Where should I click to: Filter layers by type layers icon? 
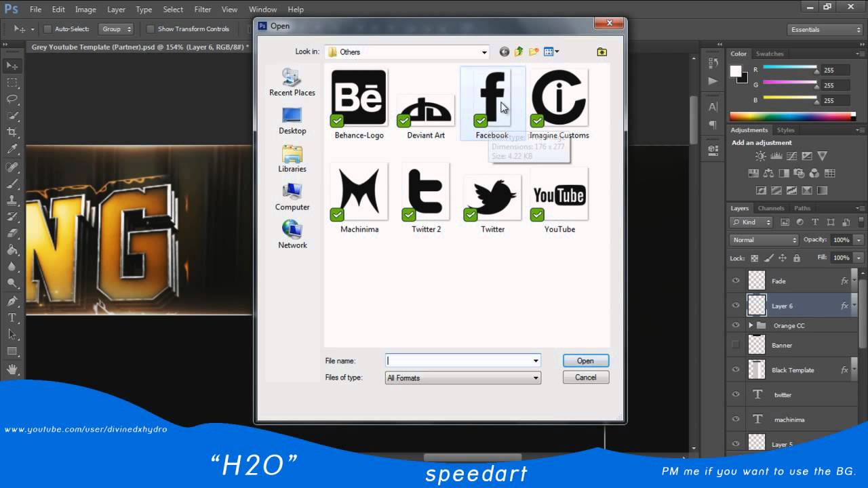815,222
